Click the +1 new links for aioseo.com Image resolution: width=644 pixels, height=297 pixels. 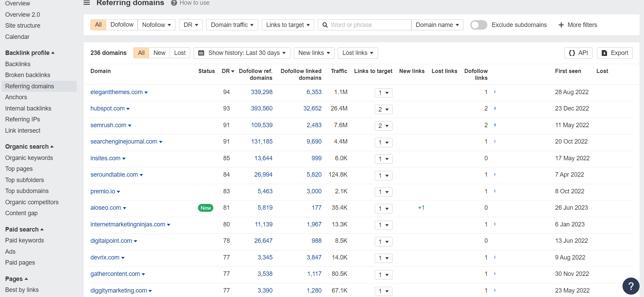click(421, 208)
